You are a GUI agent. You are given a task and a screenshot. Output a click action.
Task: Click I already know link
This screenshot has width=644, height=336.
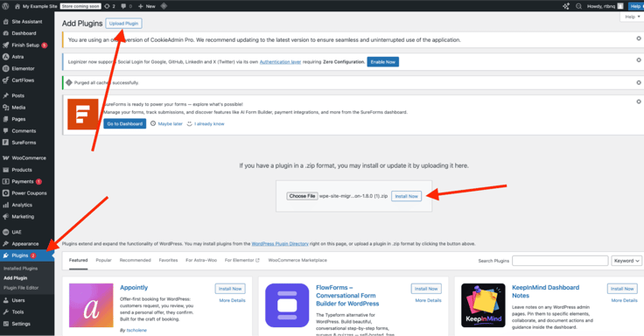click(x=209, y=124)
